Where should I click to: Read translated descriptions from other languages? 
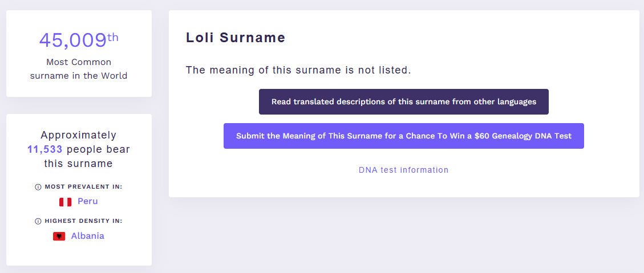pyautogui.click(x=404, y=102)
